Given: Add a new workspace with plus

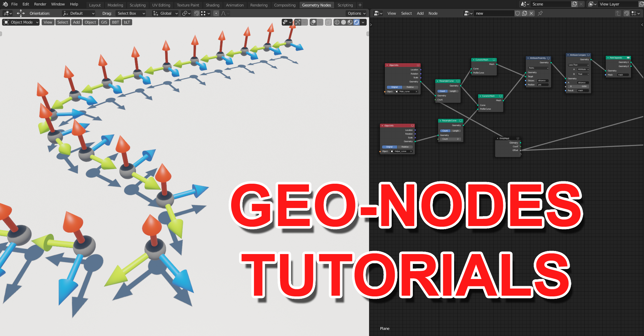Looking at the screenshot, I should click(x=360, y=5).
